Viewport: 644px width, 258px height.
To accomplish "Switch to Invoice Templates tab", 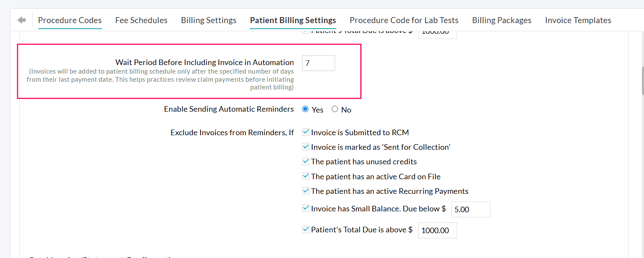I will point(578,20).
